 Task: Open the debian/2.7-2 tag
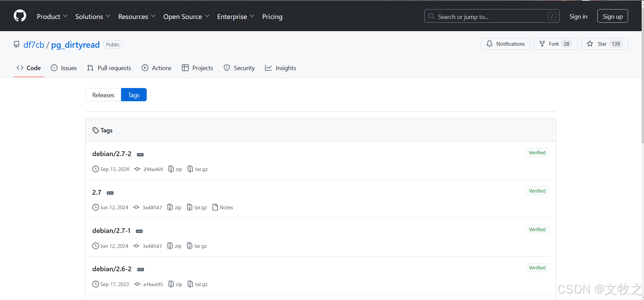point(112,154)
